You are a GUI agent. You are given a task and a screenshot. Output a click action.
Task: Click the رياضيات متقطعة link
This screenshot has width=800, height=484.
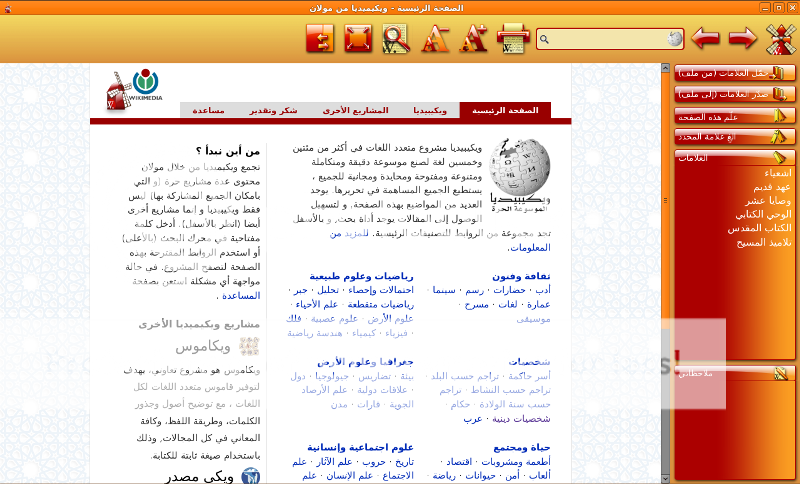pyautogui.click(x=381, y=304)
